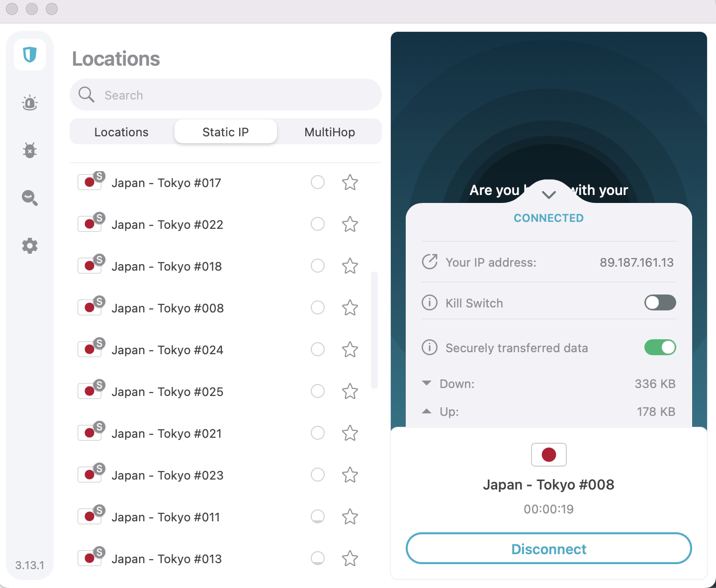Open the Antivirus bug sidebar icon
The width and height of the screenshot is (716, 588).
[x=30, y=150]
